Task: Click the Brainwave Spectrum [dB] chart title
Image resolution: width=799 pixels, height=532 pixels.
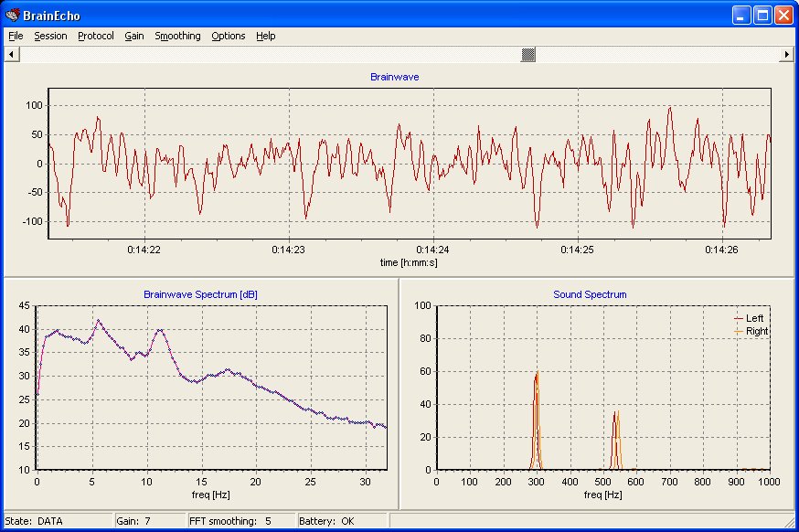Action: click(x=200, y=294)
